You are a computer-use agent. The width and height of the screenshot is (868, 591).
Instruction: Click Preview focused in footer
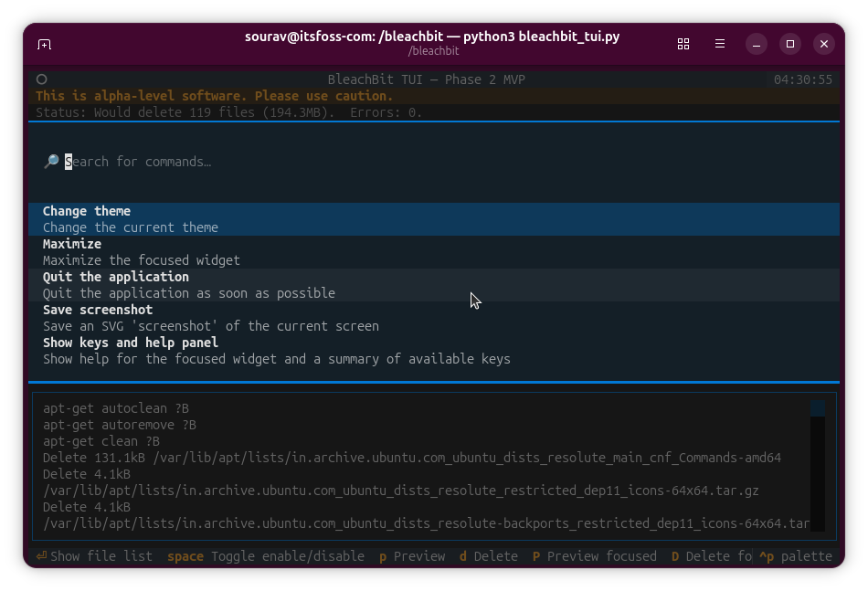595,556
